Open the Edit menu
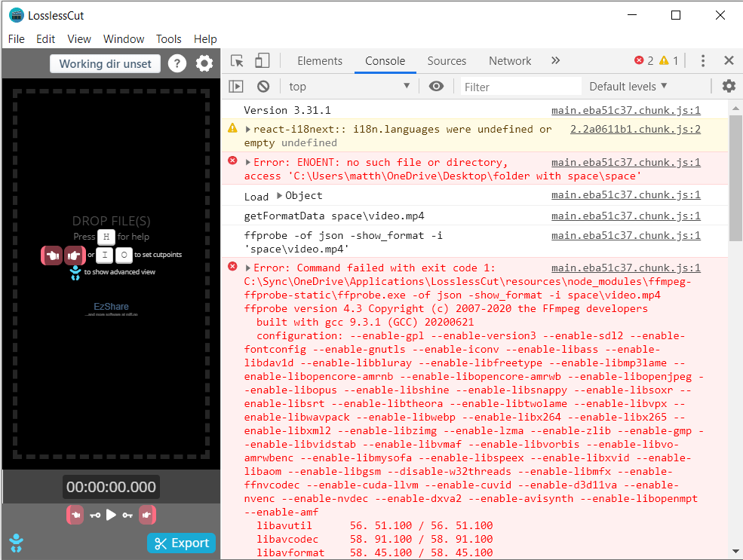The image size is (743, 560). (45, 39)
